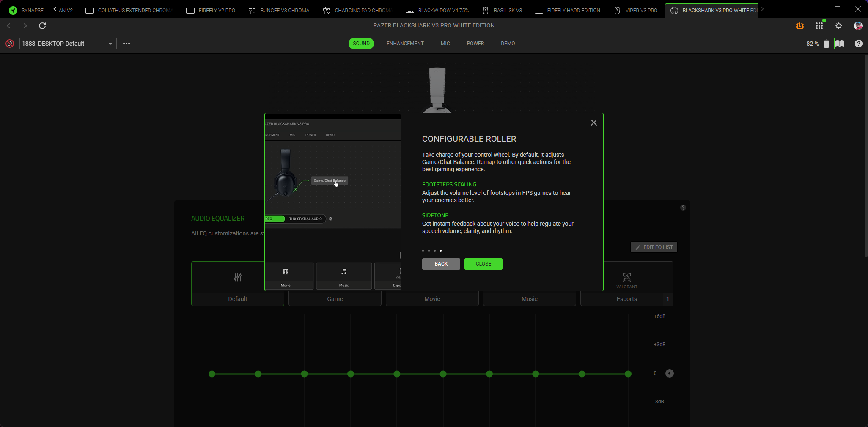
Task: Select the BlackWidow V4 75% tab
Action: [x=437, y=10]
